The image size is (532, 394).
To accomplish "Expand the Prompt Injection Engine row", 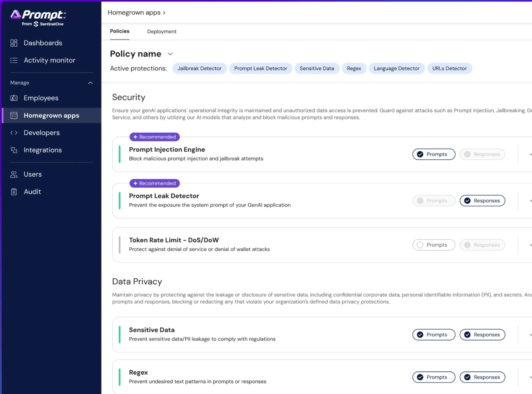I will [530, 154].
